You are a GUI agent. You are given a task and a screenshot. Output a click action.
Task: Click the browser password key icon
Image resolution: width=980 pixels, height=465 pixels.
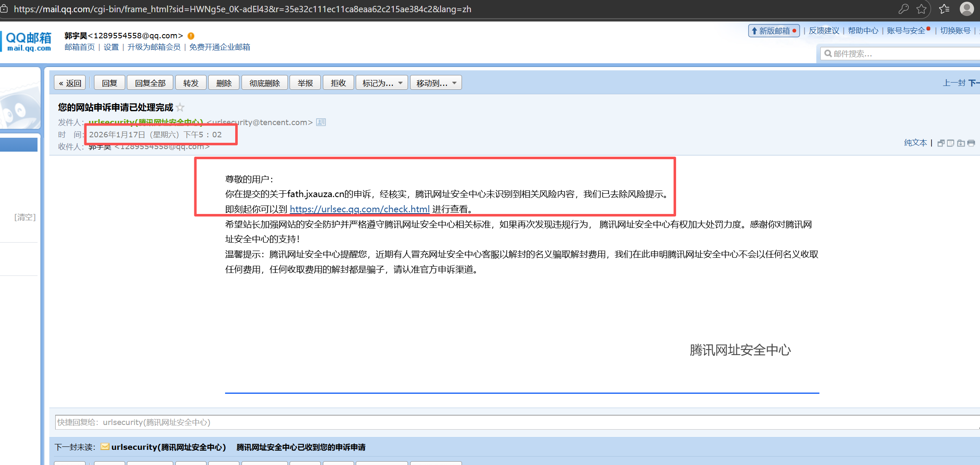click(x=903, y=9)
